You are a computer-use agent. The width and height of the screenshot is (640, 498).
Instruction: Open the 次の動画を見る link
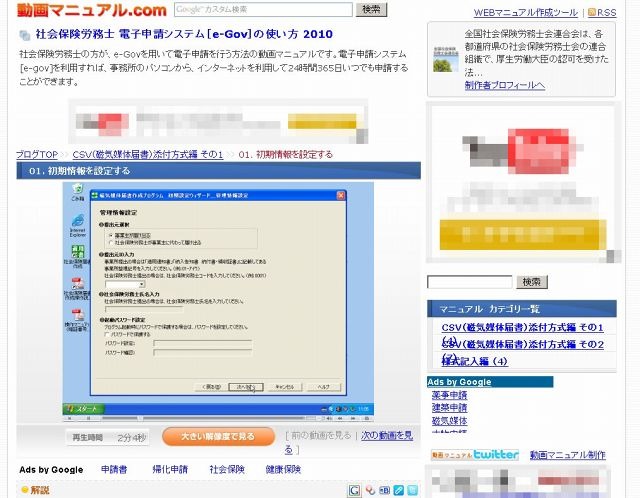pyautogui.click(x=387, y=436)
